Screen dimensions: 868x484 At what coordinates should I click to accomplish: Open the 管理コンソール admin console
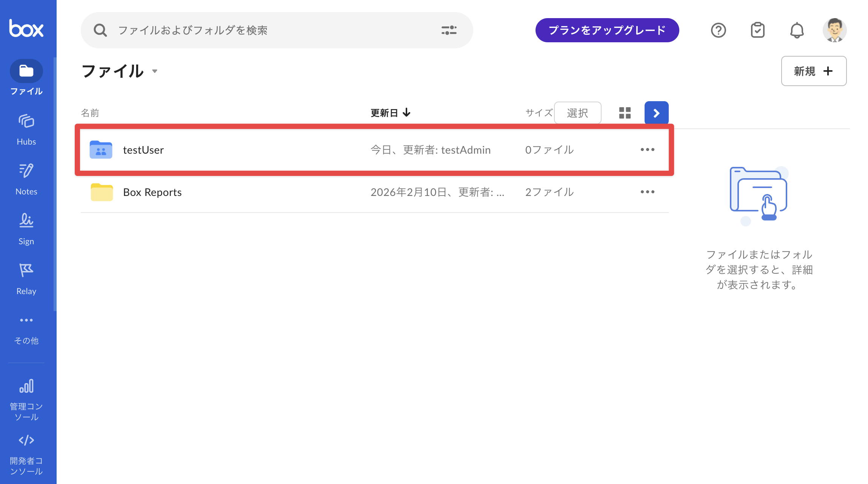(26, 400)
